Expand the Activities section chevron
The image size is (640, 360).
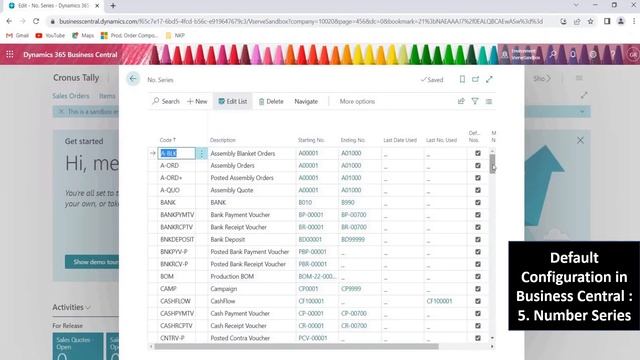(88, 308)
